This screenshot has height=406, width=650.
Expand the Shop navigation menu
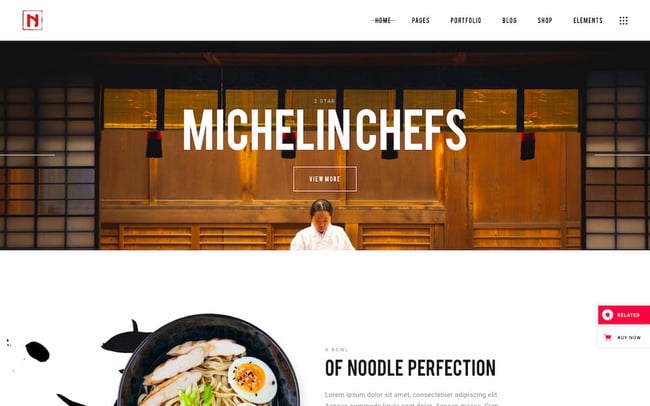[545, 20]
